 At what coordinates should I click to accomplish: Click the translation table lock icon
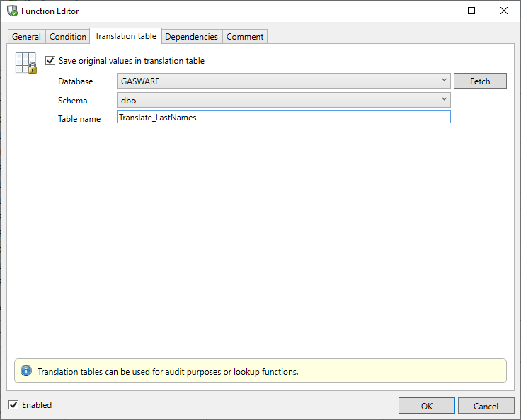pyautogui.click(x=25, y=64)
